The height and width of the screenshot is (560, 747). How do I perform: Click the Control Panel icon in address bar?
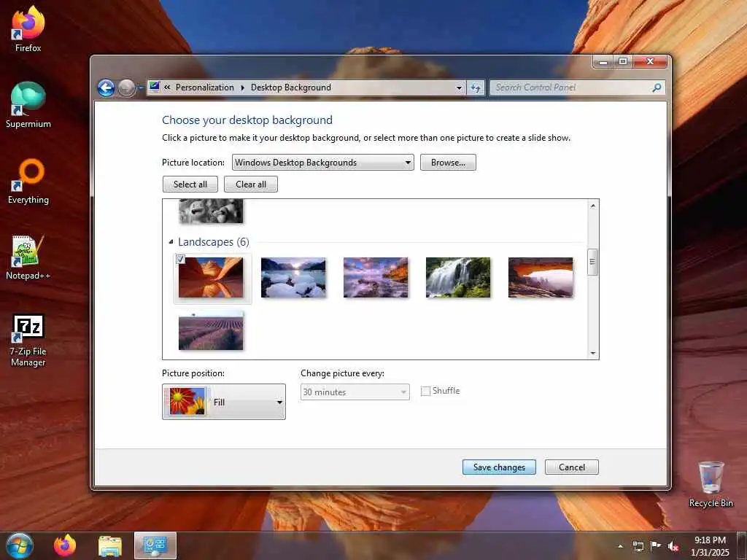click(x=154, y=87)
